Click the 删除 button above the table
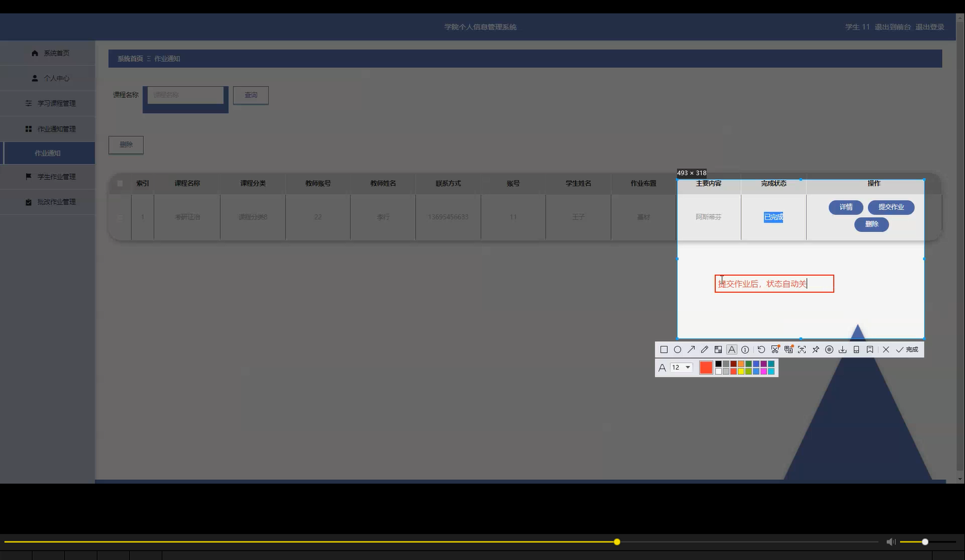The height and width of the screenshot is (560, 965). [126, 145]
